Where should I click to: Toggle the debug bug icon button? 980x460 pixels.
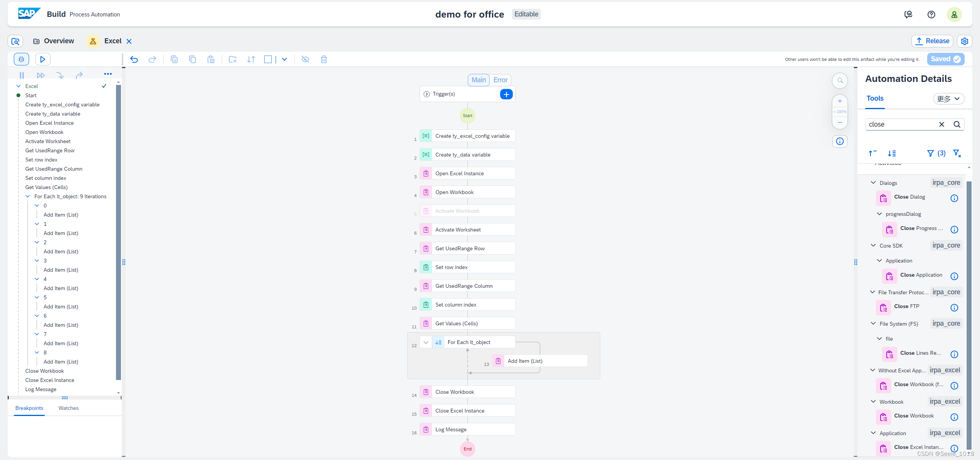(x=21, y=59)
